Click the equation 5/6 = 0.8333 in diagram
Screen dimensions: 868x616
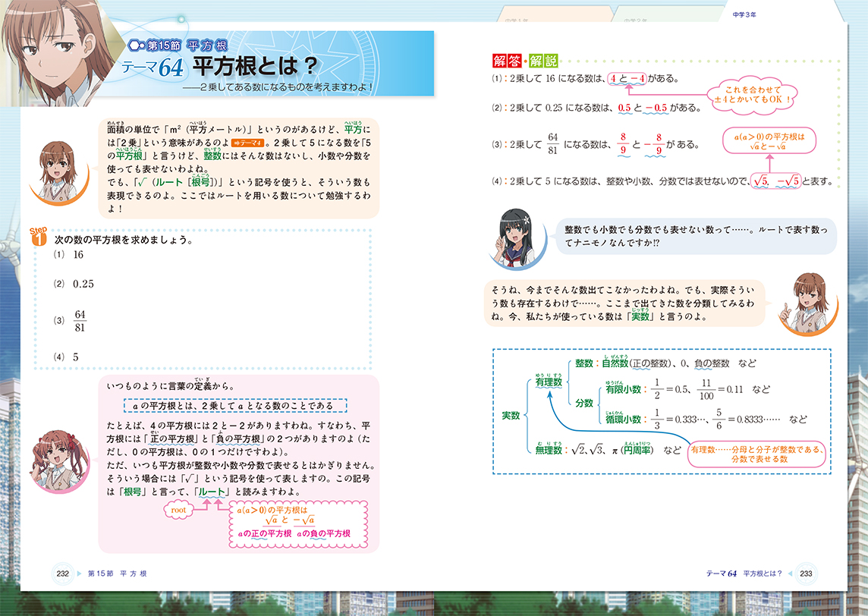[x=748, y=419]
